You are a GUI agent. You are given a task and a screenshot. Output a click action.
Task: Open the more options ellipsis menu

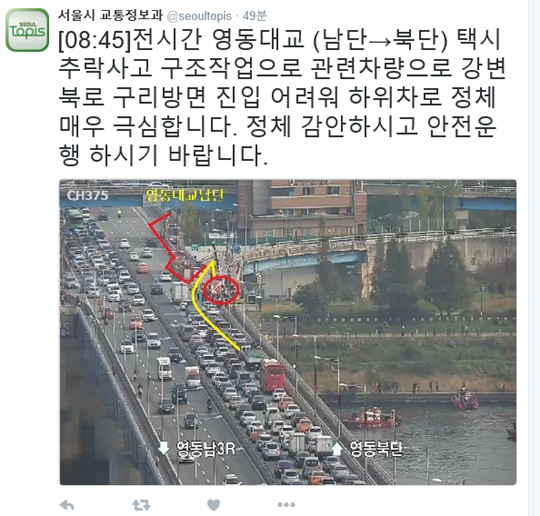click(286, 505)
